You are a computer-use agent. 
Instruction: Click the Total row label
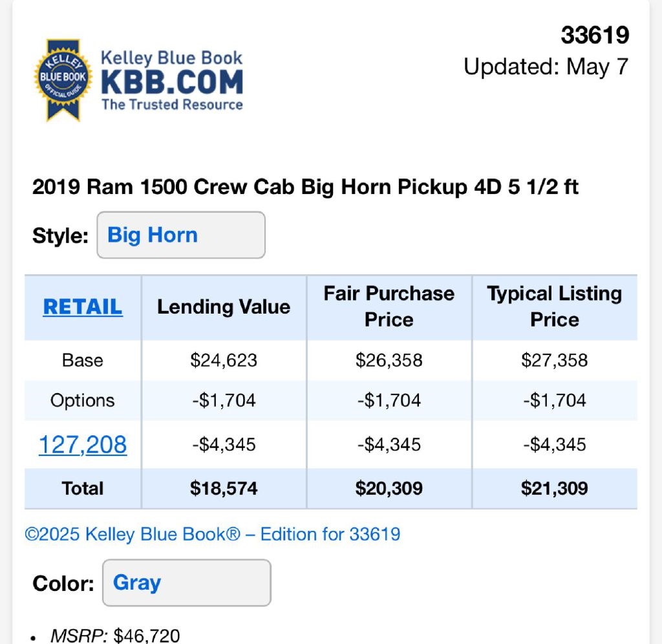point(83,488)
